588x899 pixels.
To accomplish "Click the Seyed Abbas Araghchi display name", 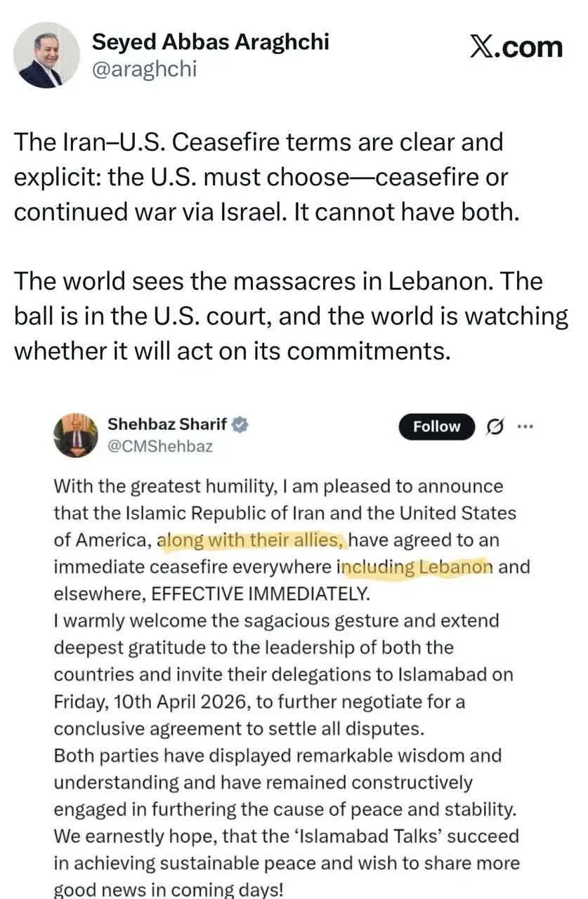I will pyautogui.click(x=211, y=42).
